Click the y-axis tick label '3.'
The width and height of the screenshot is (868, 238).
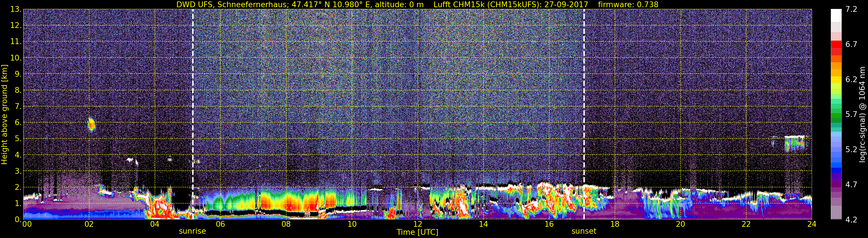(x=18, y=171)
